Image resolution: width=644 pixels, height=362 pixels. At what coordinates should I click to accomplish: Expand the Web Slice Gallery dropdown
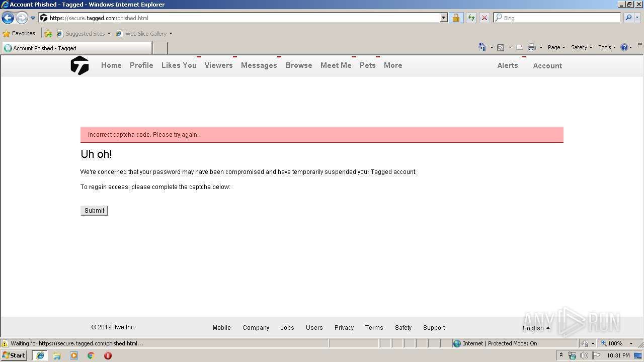[171, 34]
